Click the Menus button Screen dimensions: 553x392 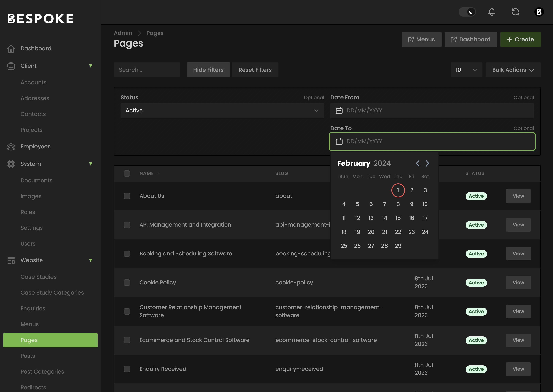click(x=421, y=40)
